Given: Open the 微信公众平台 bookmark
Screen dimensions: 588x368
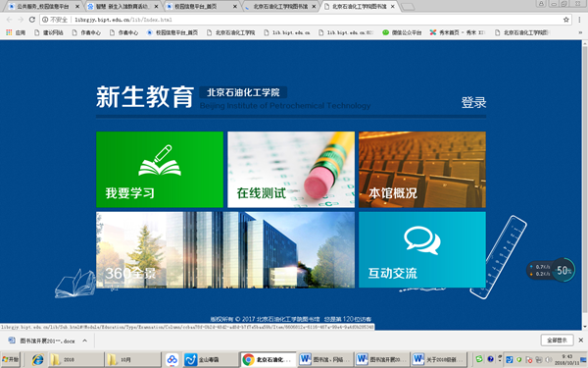Looking at the screenshot, I should pyautogui.click(x=402, y=32).
